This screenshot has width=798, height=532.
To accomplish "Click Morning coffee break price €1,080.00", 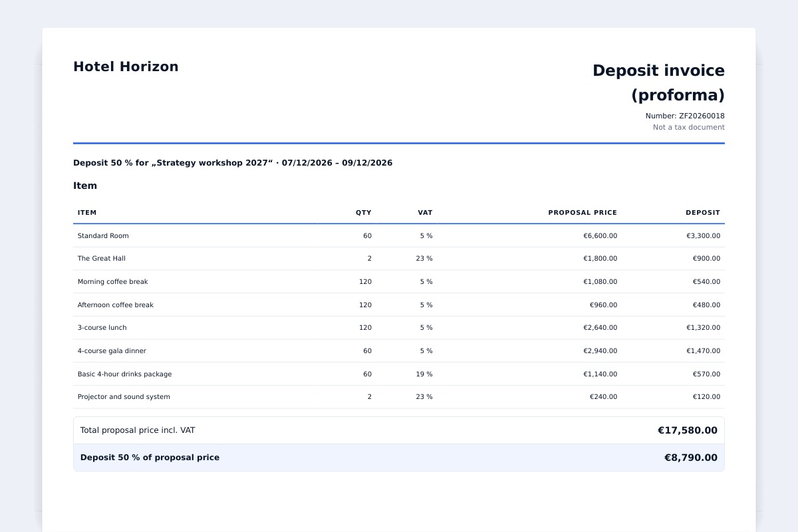I will click(600, 281).
